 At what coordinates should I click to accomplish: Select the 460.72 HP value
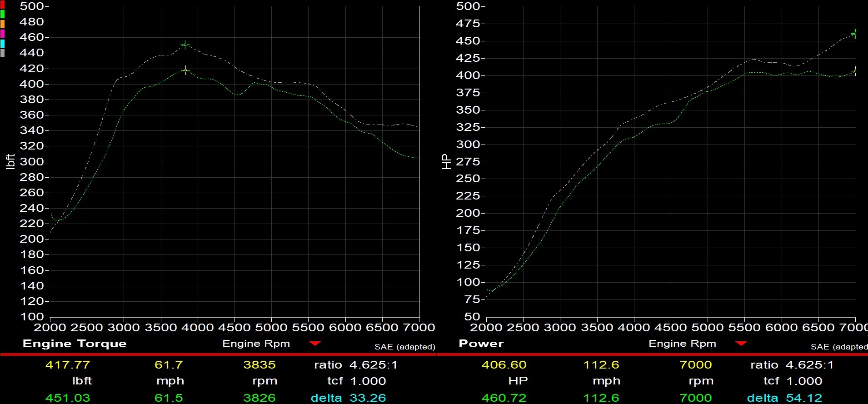pyautogui.click(x=504, y=398)
